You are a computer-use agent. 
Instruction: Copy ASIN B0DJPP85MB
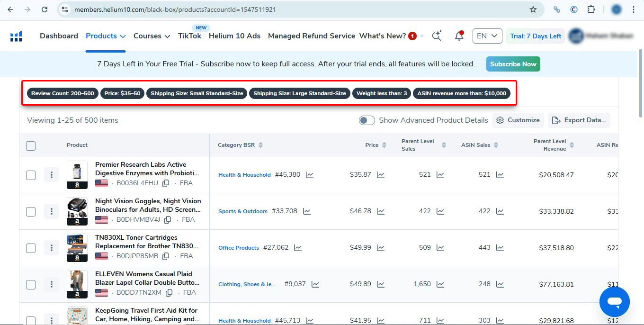tap(166, 256)
